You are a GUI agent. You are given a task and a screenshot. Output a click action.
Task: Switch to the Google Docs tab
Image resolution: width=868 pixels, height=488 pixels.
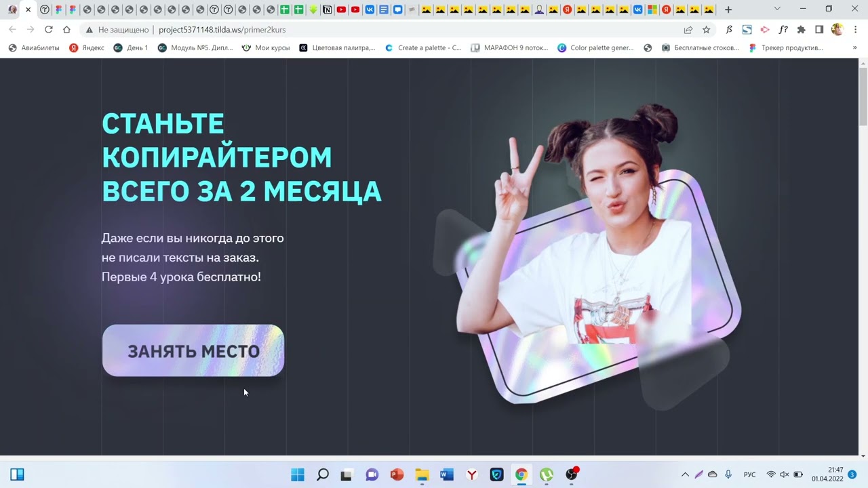(x=384, y=9)
